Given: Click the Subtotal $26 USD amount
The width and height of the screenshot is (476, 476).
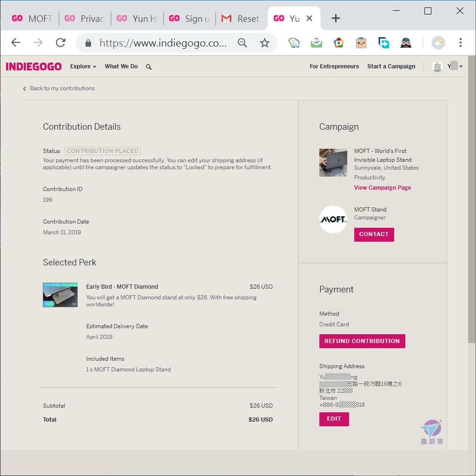Looking at the screenshot, I should point(261,406).
